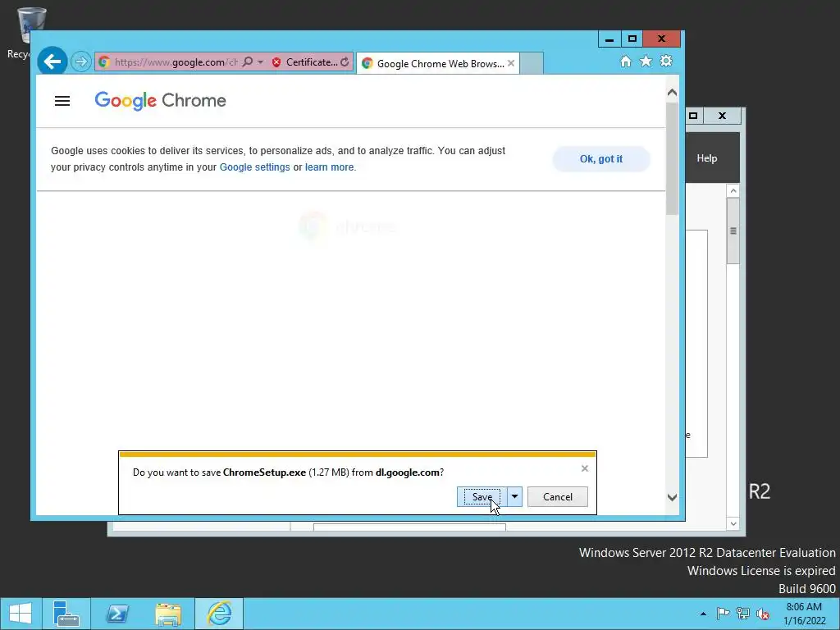Screen dimensions: 840x630
Task: Launch PowerShell from the taskbar
Action: pyautogui.click(x=117, y=614)
